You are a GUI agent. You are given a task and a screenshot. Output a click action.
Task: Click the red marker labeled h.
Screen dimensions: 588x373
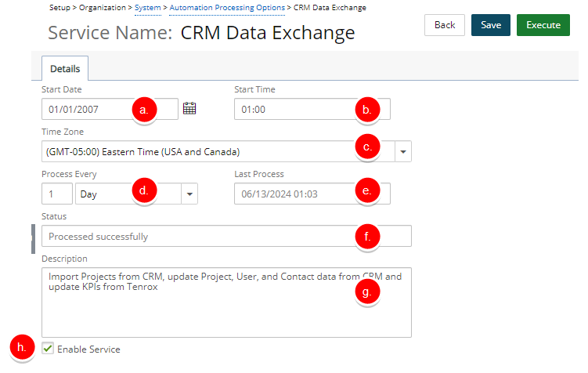pyautogui.click(x=22, y=347)
